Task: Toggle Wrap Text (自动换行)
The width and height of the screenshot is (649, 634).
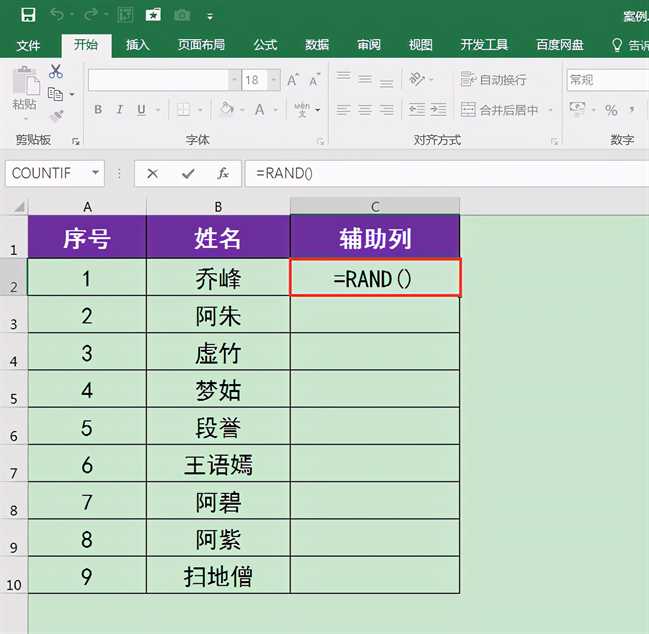Action: 494,80
